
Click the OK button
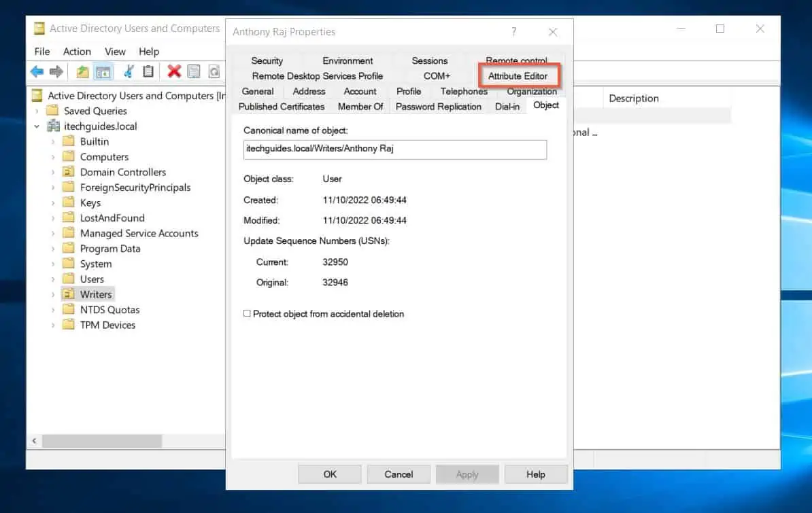click(330, 474)
